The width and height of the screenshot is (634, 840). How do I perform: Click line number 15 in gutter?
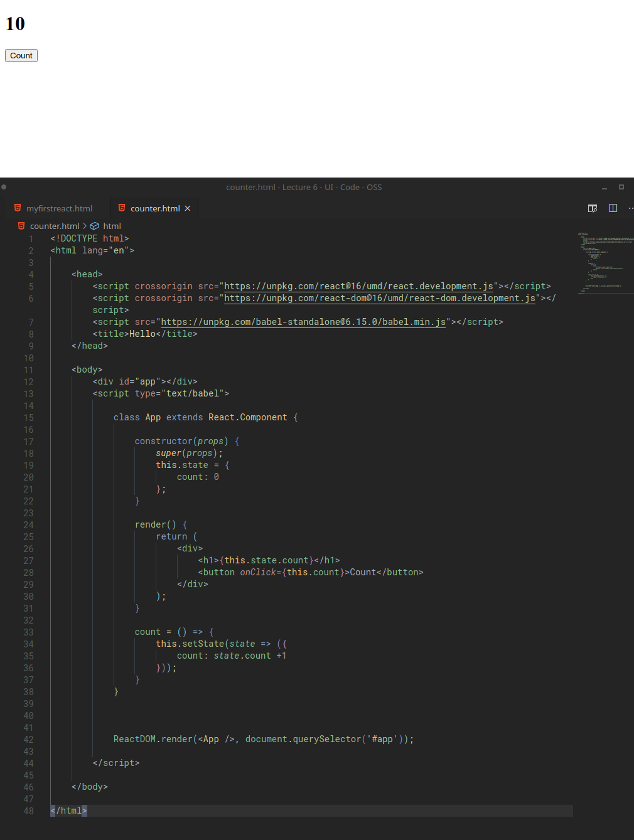29,418
